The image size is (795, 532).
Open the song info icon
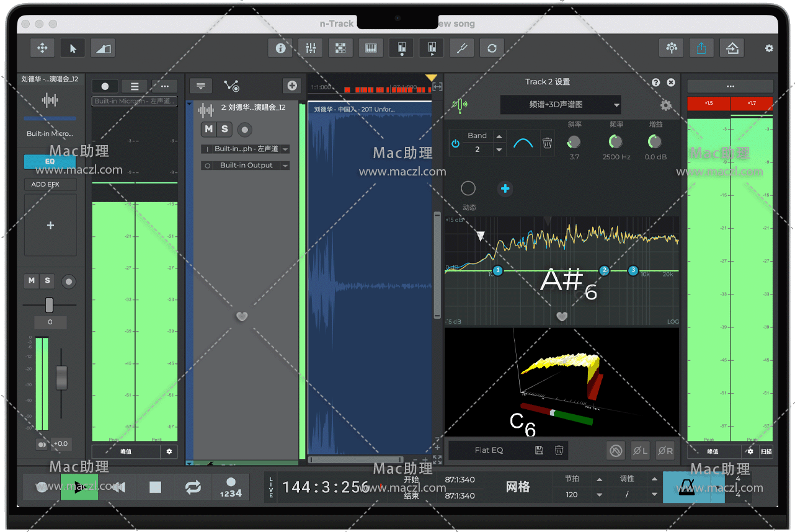pyautogui.click(x=280, y=48)
